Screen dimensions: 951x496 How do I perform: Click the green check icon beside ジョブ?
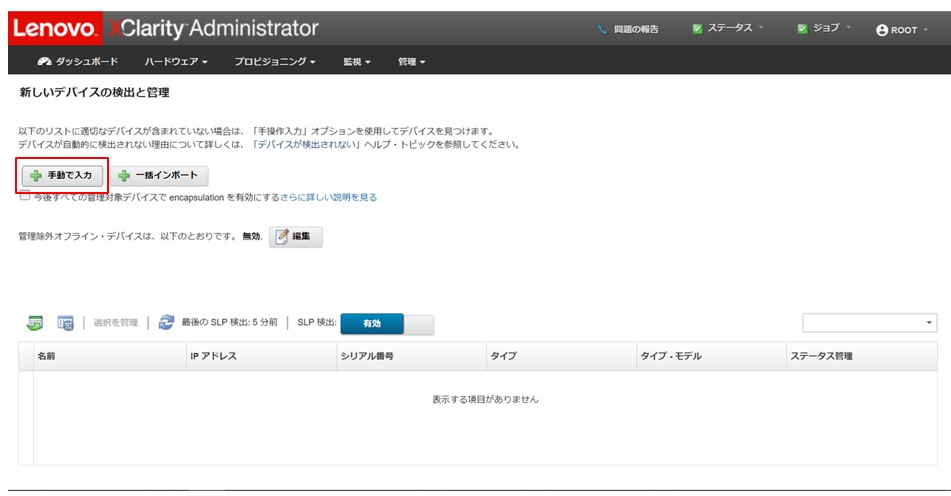tap(802, 29)
